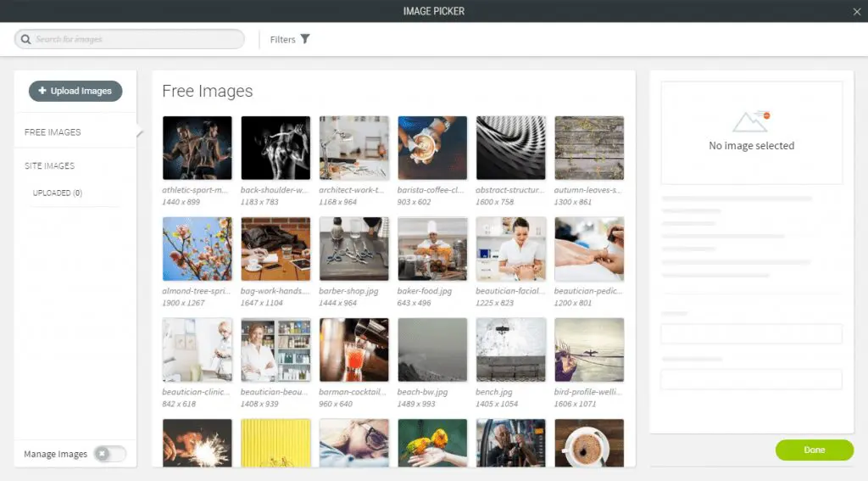Click the Manage Images label
Viewport: 868px width, 481px height.
click(55, 454)
